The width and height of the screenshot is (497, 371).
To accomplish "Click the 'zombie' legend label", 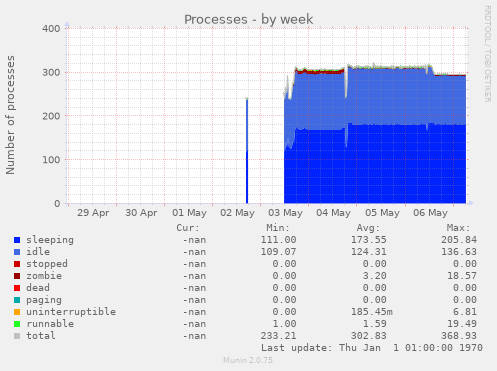I will [44, 276].
